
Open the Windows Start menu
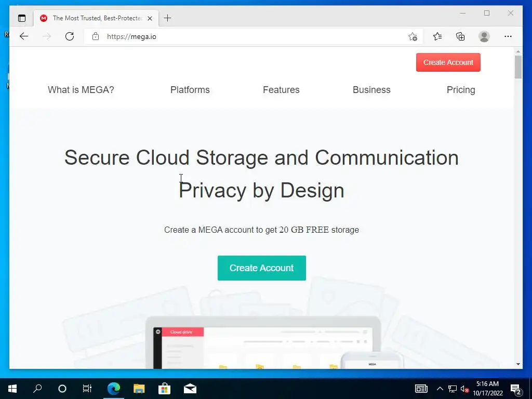click(x=12, y=389)
